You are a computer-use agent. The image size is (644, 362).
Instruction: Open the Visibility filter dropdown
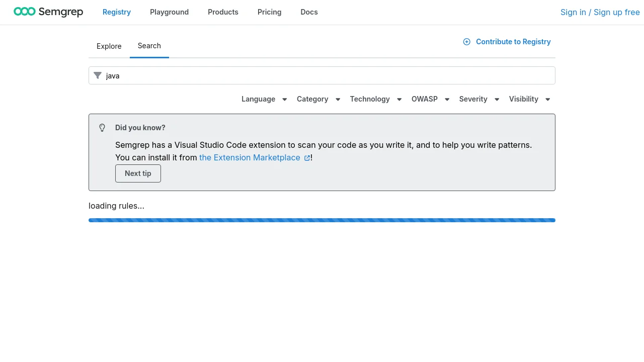point(529,99)
